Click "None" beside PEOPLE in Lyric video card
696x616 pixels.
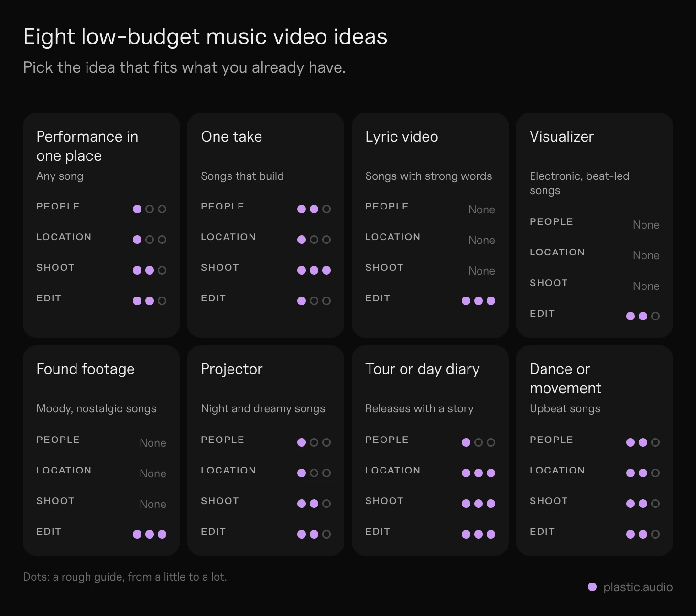pos(482,209)
